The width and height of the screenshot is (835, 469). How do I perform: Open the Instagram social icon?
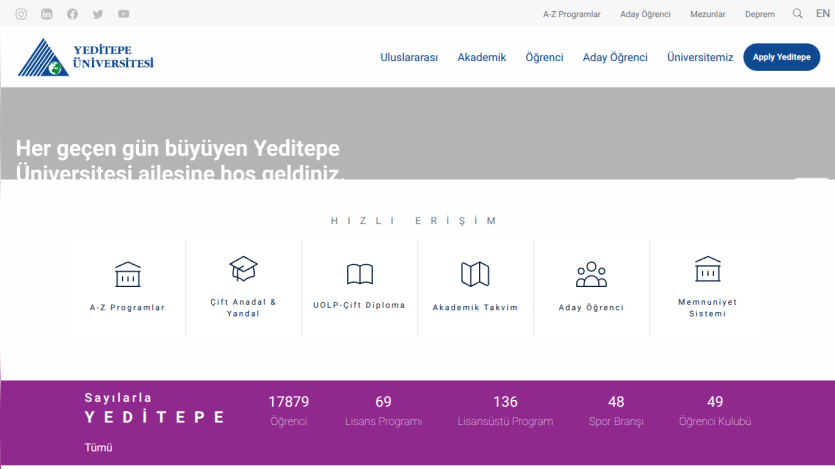[x=21, y=14]
